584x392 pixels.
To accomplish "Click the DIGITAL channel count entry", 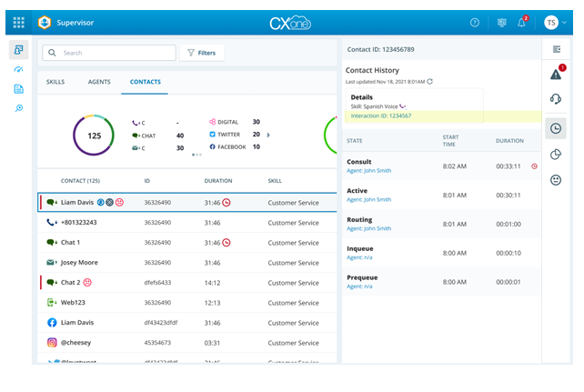I will coord(235,122).
